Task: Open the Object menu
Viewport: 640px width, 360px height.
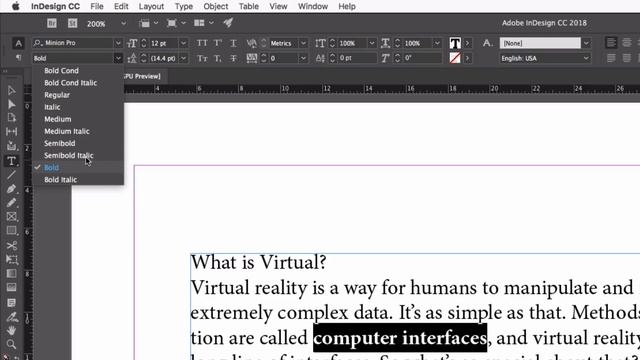Action: pos(216,7)
